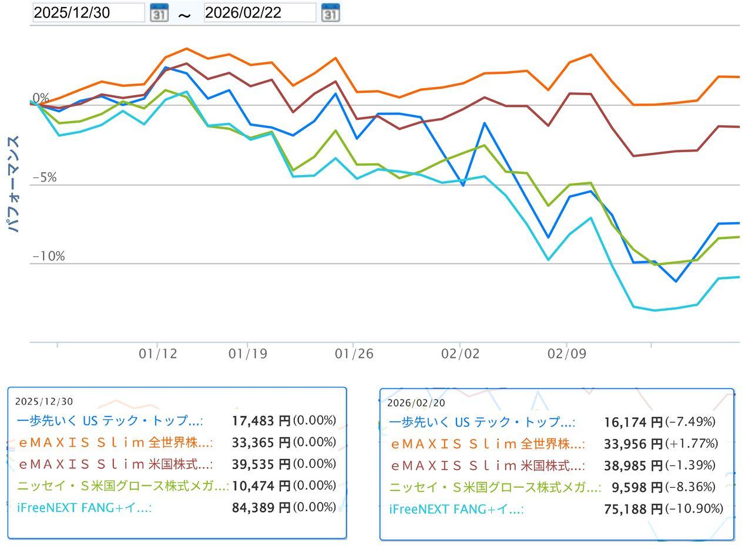The width and height of the screenshot is (752, 560).
Task: Open ニッセイ・S米国グロース株式メガ from the left panel
Action: [x=120, y=486]
